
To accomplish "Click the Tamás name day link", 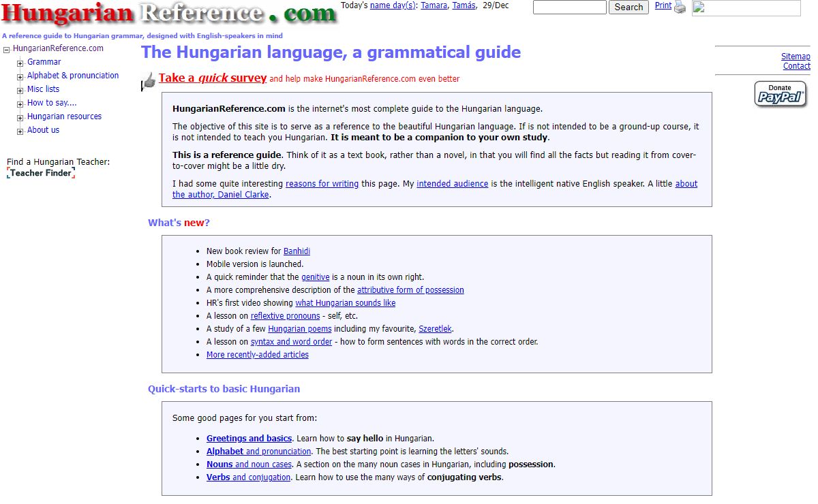I will (464, 5).
